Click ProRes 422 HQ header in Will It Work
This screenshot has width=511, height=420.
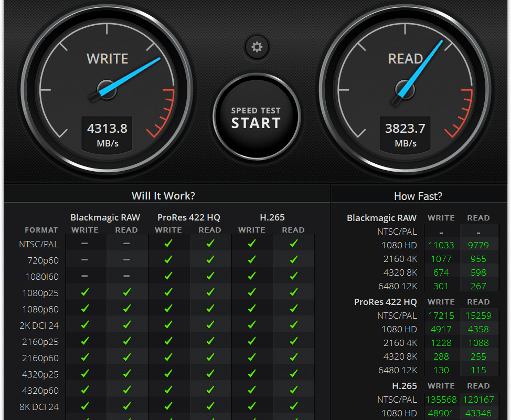[x=189, y=217]
